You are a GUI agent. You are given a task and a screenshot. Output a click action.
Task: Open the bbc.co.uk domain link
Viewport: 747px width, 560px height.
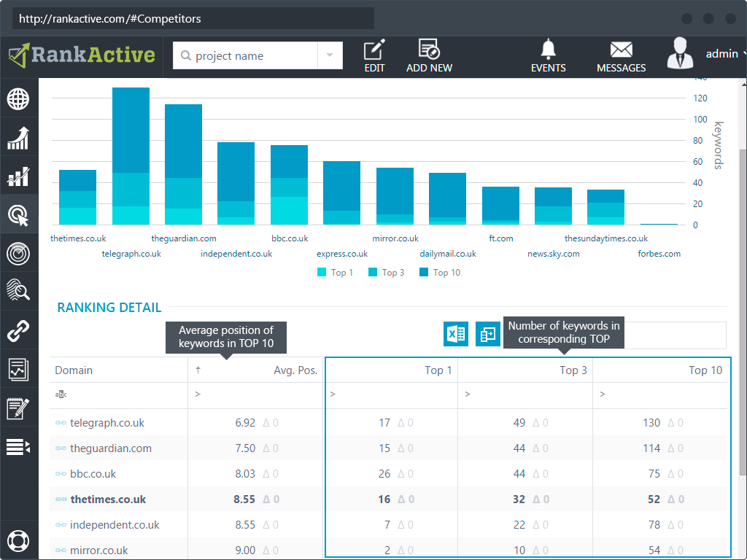click(93, 474)
